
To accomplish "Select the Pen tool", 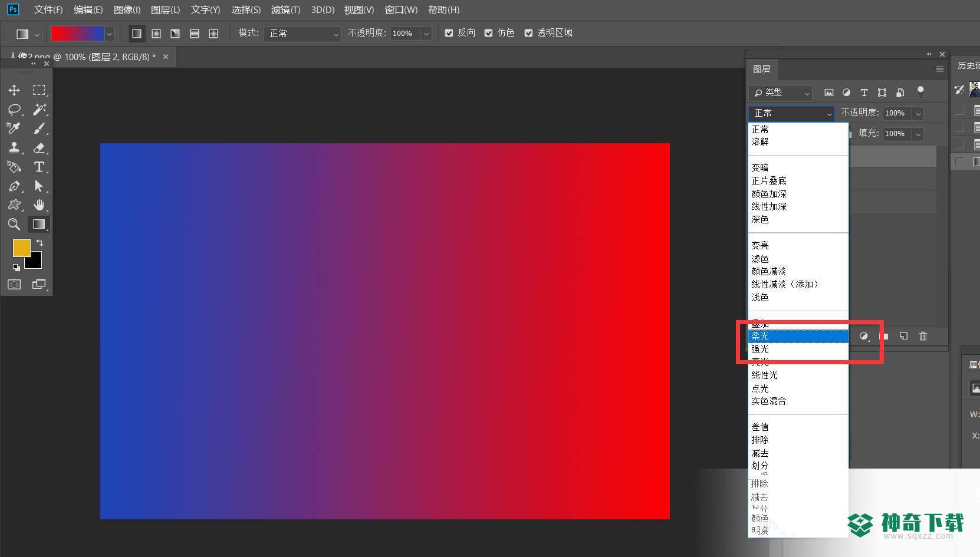I will pos(14,186).
